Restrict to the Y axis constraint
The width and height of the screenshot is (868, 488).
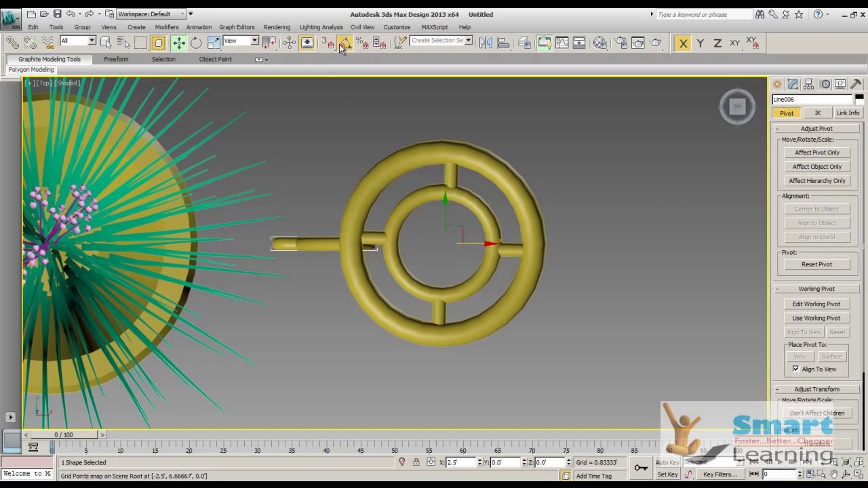pyautogui.click(x=700, y=43)
